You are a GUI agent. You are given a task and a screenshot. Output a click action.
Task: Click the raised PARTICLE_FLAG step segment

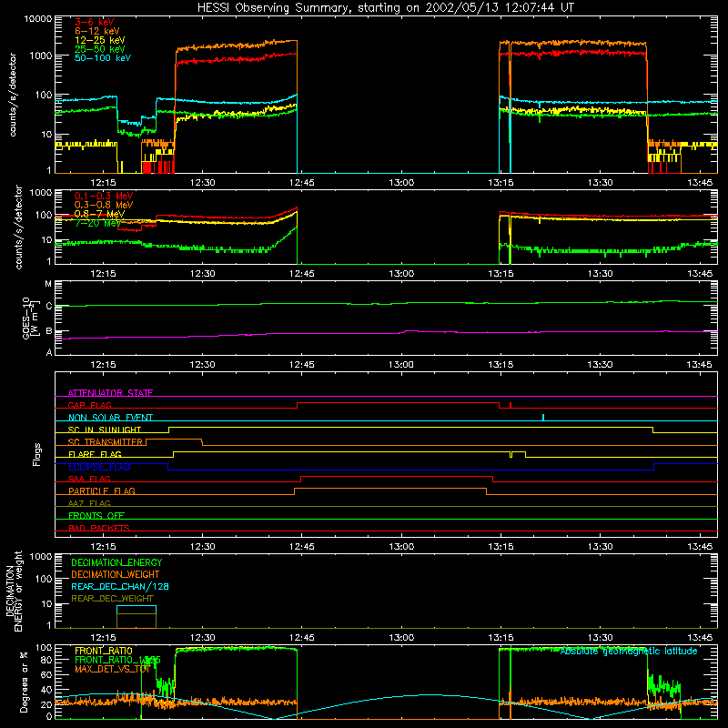pyautogui.click(x=390, y=489)
